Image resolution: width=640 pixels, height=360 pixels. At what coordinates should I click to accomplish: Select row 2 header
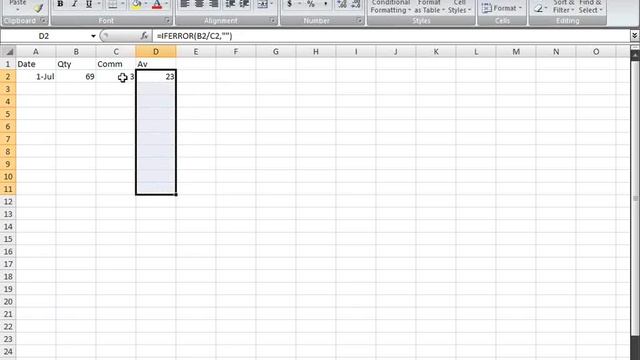(x=8, y=77)
